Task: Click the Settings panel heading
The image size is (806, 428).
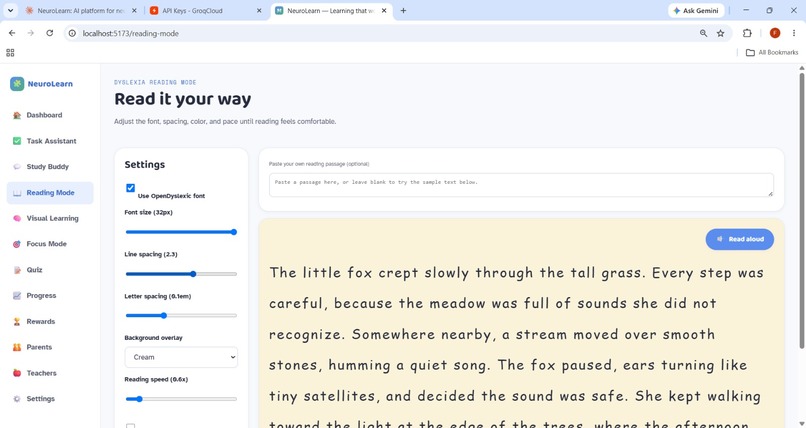Action: click(x=144, y=164)
